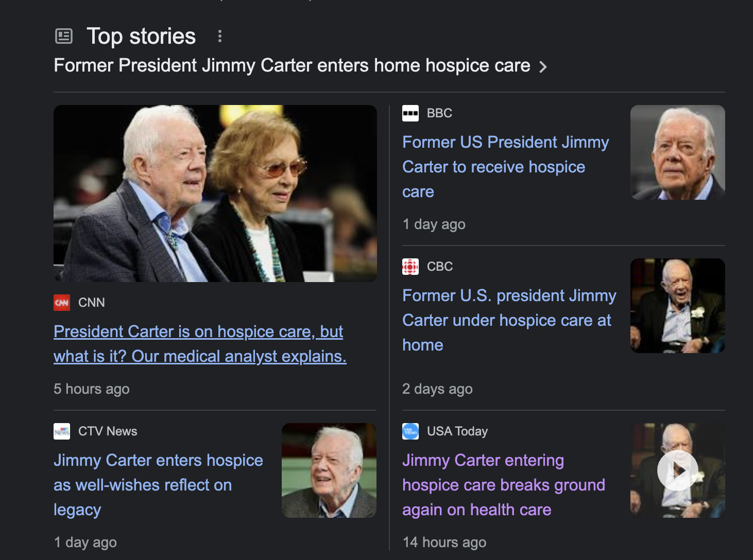Viewport: 753px width, 560px height.
Task: Click the CTV News source logo icon
Action: point(62,431)
